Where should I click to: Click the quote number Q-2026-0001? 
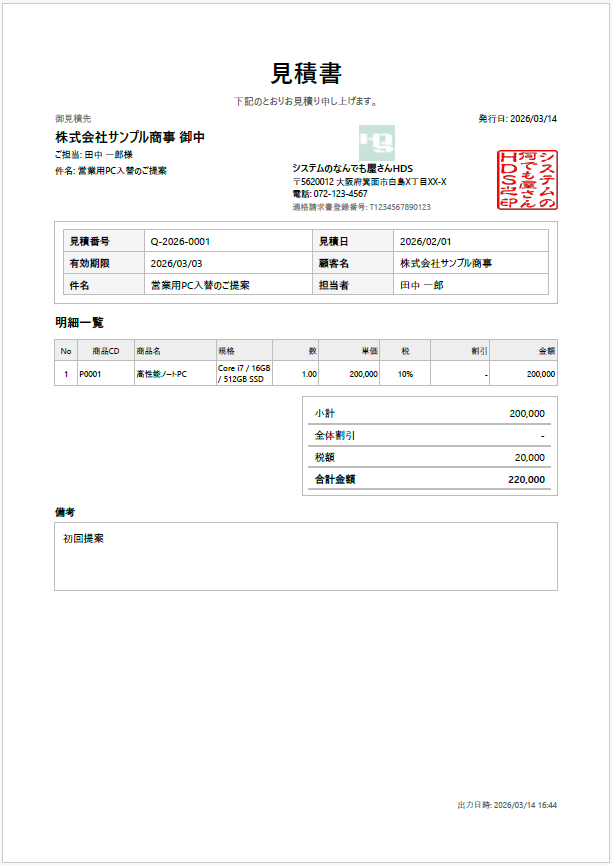point(180,242)
